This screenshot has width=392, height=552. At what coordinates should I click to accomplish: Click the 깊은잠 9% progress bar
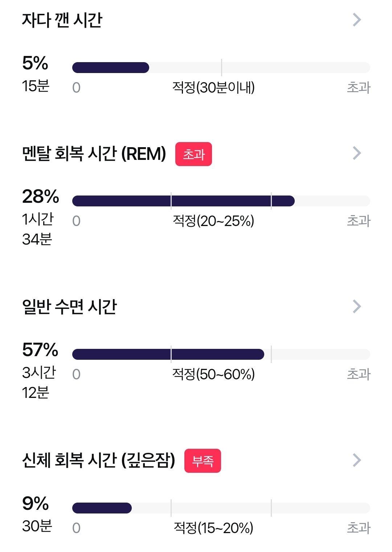pos(221,508)
